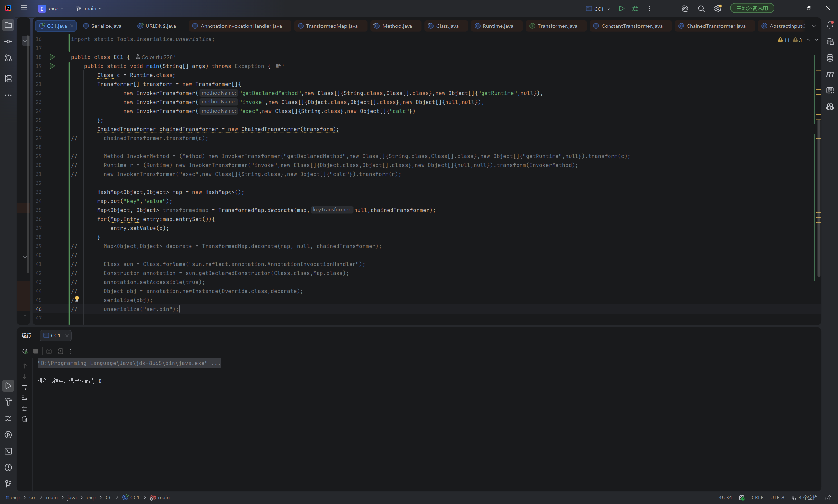Image resolution: width=838 pixels, height=504 pixels.
Task: Open Search Everywhere magnifier icon
Action: 701,9
